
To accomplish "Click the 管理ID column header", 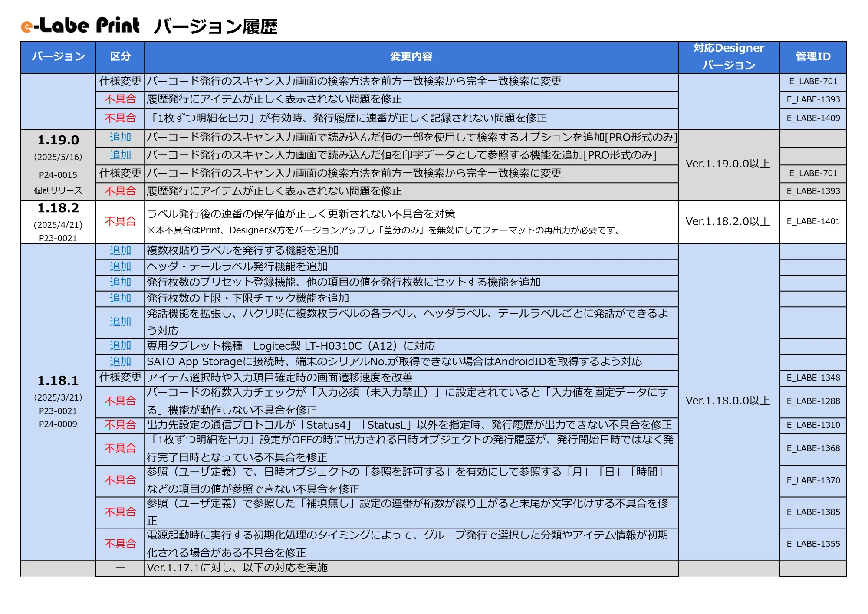I will [x=813, y=57].
